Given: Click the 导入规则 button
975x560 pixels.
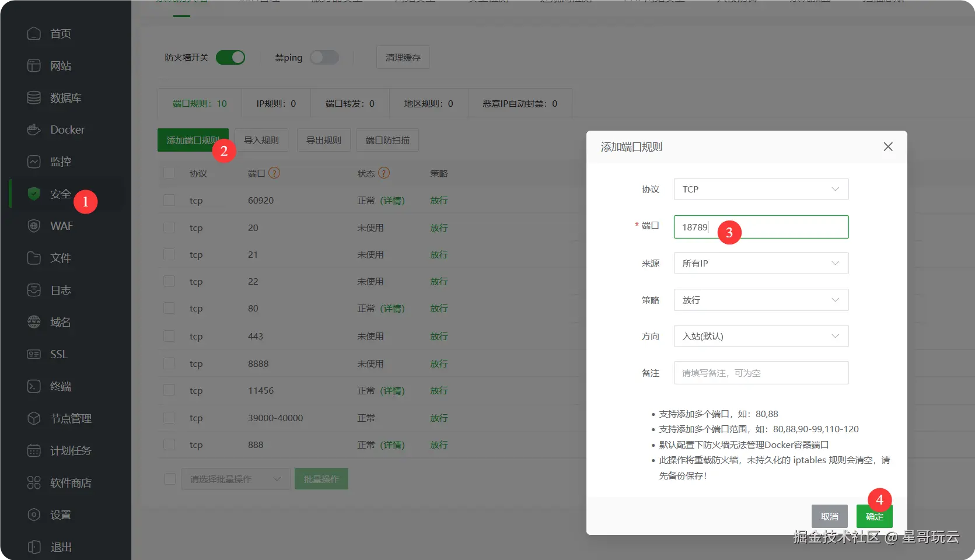Looking at the screenshot, I should click(261, 140).
